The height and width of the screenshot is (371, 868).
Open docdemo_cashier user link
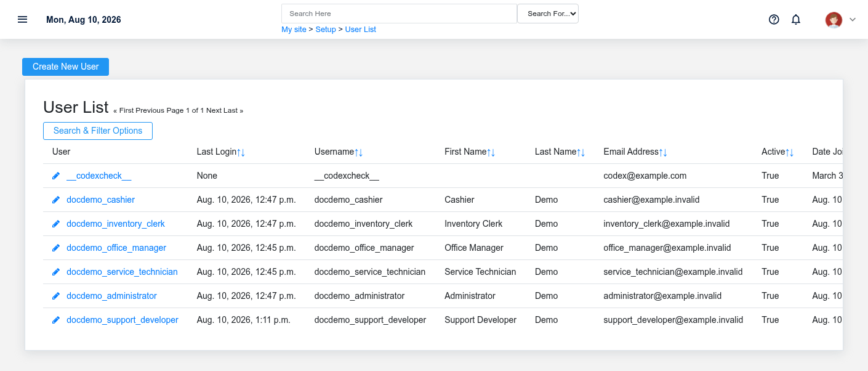click(100, 200)
